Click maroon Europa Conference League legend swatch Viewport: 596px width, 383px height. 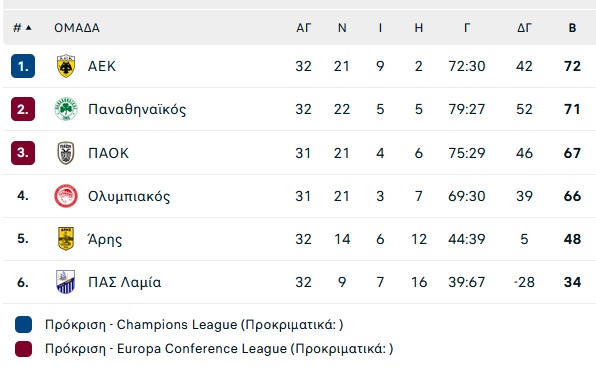tap(23, 349)
